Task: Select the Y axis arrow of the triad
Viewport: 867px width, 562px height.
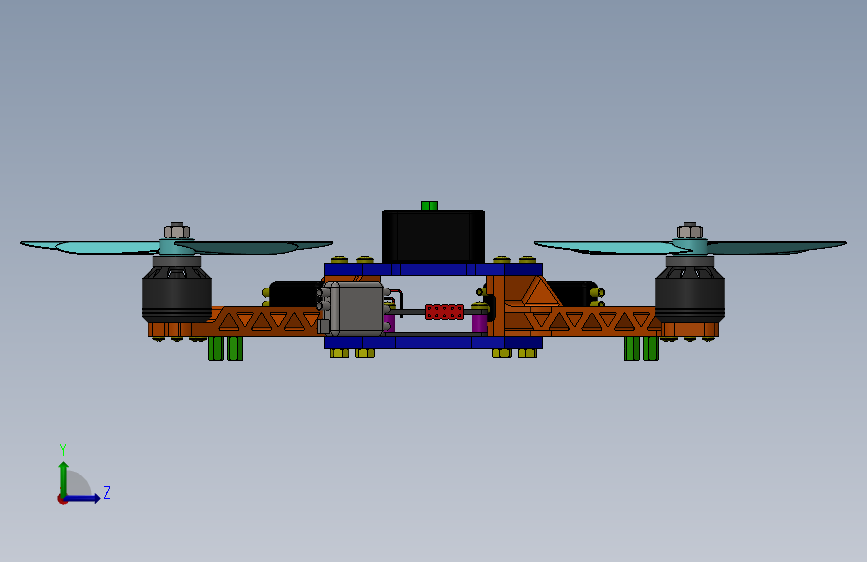Action: click(x=64, y=478)
